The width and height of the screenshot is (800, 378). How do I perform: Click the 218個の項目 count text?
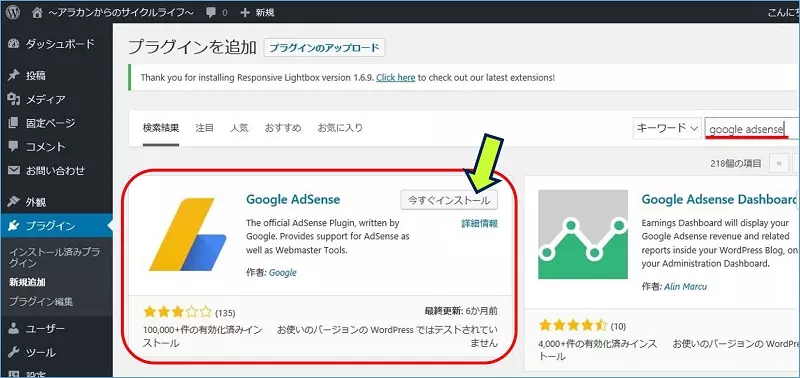tap(736, 164)
